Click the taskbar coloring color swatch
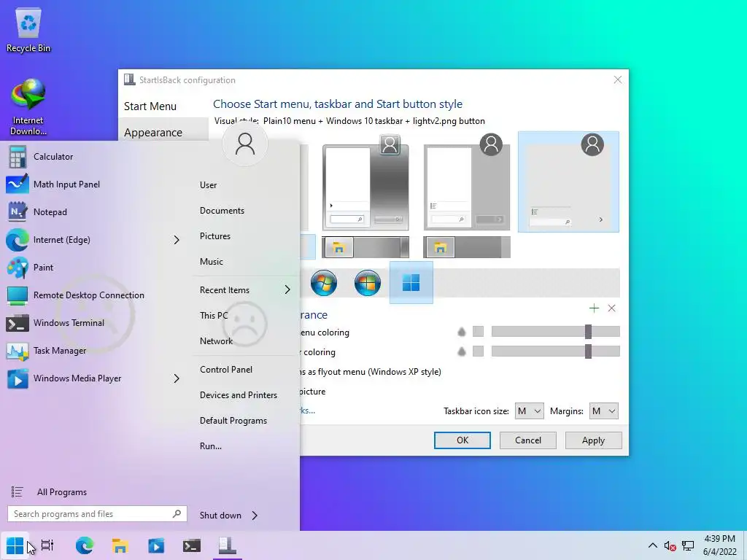 [x=478, y=351]
